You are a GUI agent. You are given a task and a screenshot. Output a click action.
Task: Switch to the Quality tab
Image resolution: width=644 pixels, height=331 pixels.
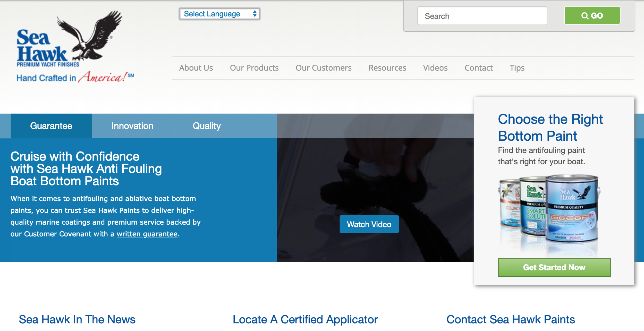tap(207, 126)
